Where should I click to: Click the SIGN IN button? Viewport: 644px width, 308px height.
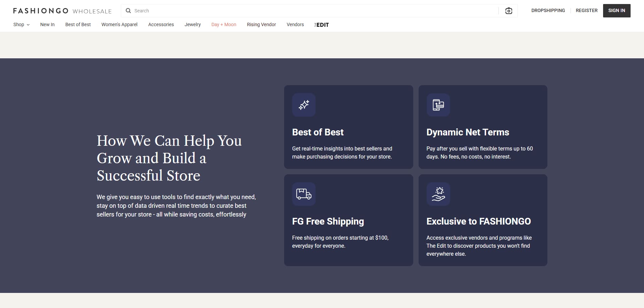pos(616,11)
